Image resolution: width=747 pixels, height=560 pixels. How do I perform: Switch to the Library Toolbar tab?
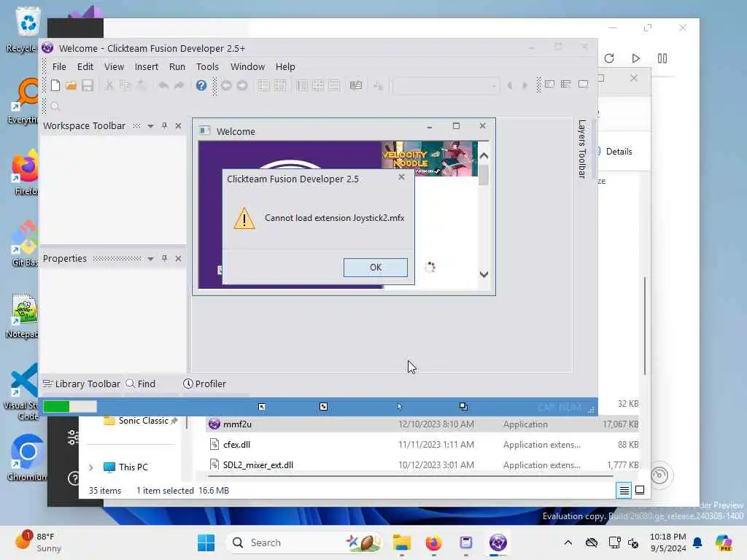pyautogui.click(x=82, y=384)
